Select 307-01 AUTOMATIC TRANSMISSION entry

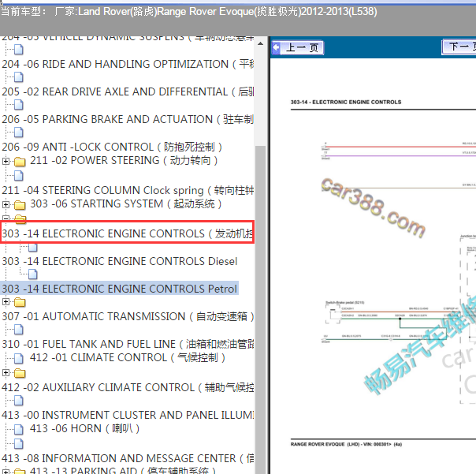(128, 316)
